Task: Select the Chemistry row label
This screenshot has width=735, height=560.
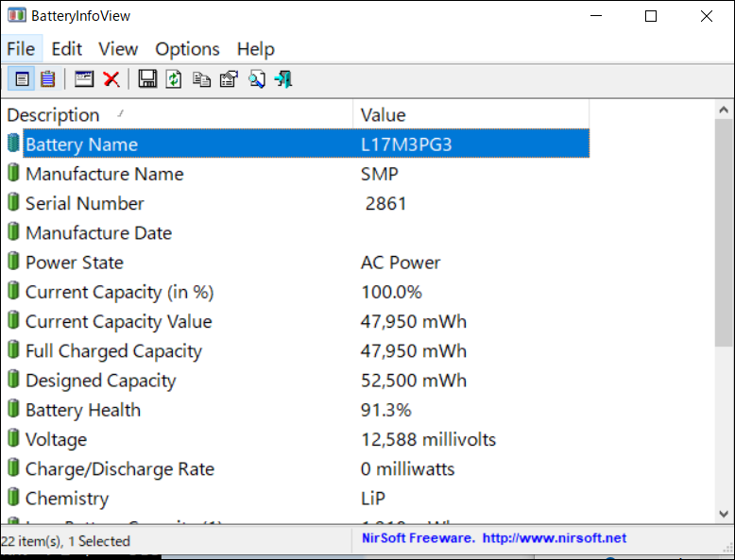Action: tap(67, 499)
